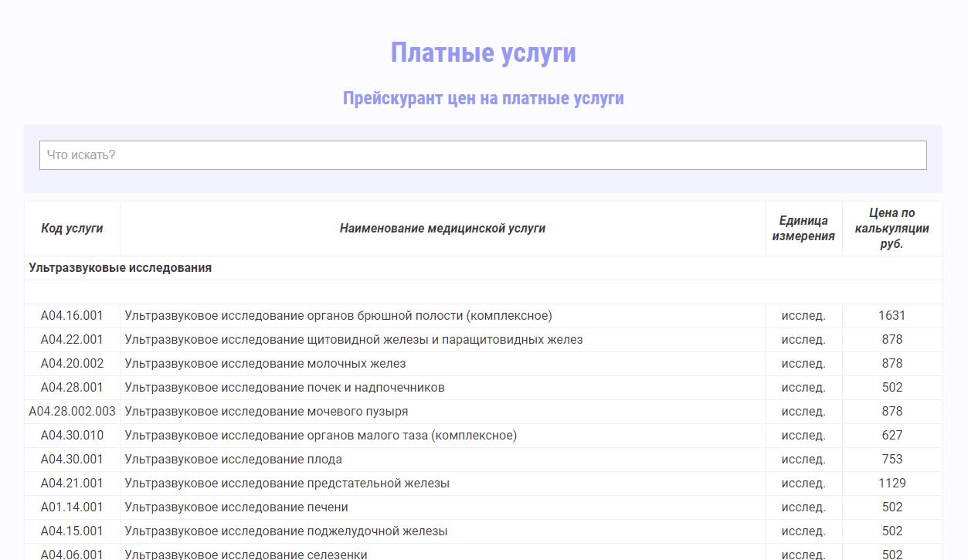Click service code A04.30.010
The image size is (968, 560).
(72, 436)
